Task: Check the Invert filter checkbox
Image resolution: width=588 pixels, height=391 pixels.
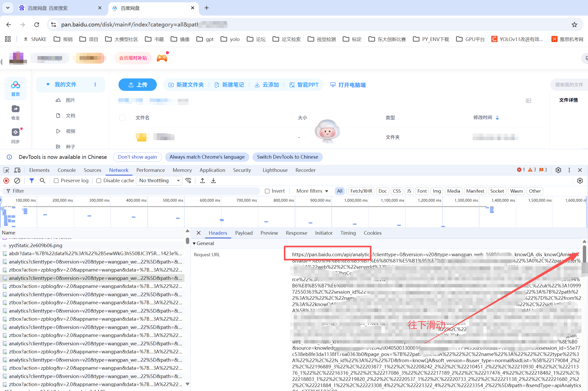Action: (267, 191)
